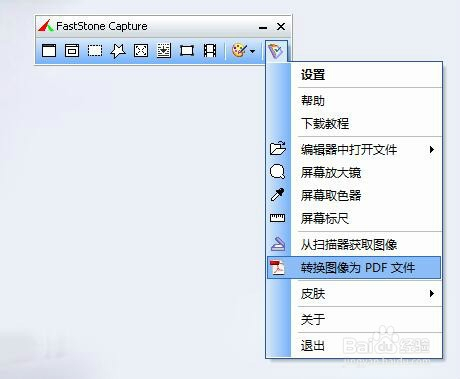This screenshot has width=460, height=379.
Task: Expand arrow next to 编辑器中打开文件
Action: pos(432,149)
